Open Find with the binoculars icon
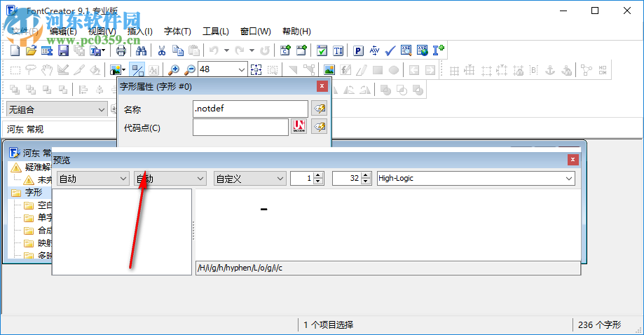This screenshot has height=335, width=644. pos(141,50)
